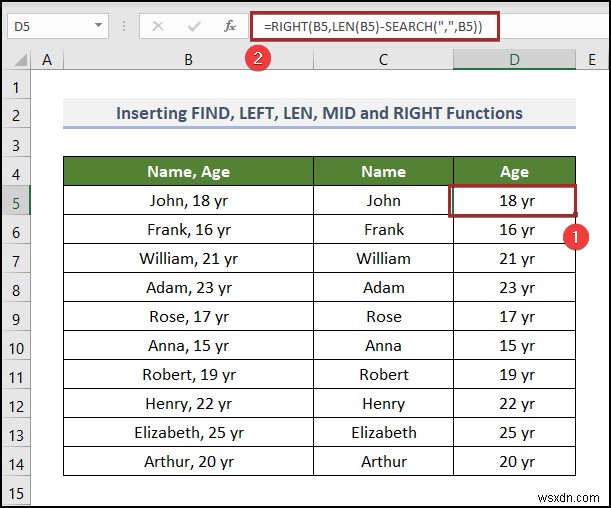Select Name cell 'Henry' in column C
Screen dimensions: 611x508
[x=383, y=403]
